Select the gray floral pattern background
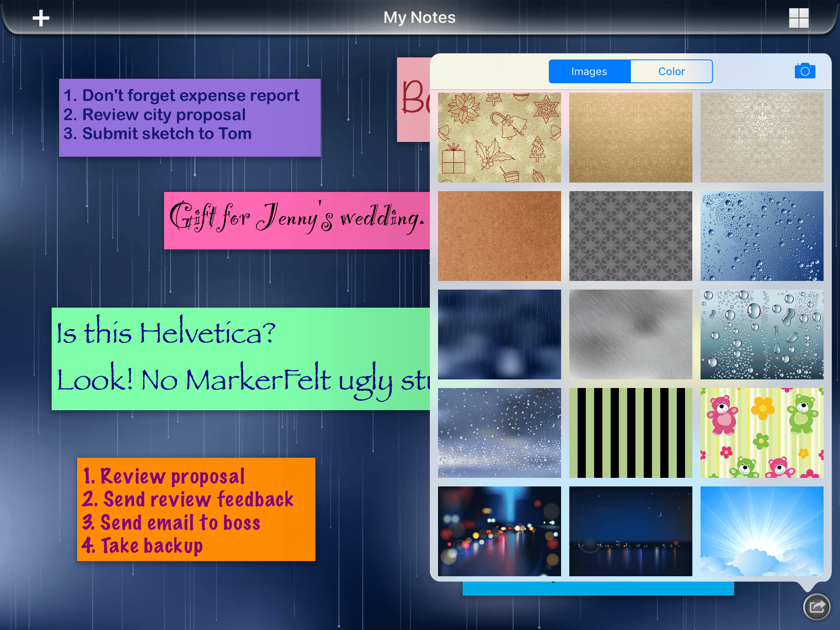This screenshot has width=840, height=630. [x=630, y=236]
